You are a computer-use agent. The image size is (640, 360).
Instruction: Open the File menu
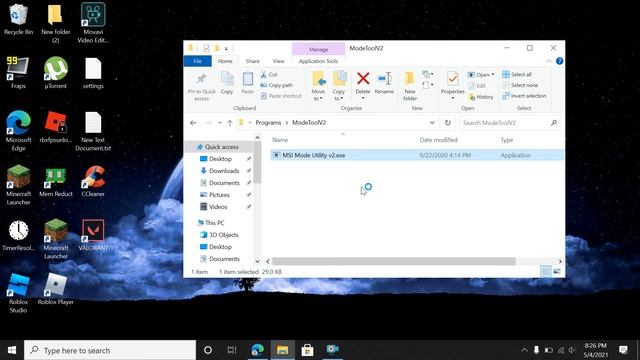click(198, 61)
